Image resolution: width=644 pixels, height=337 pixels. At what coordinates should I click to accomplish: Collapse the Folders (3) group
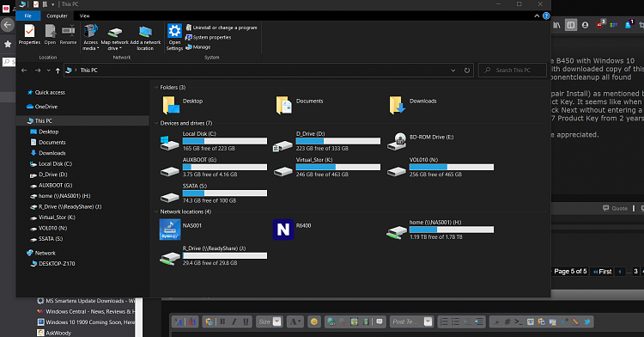[x=156, y=88]
